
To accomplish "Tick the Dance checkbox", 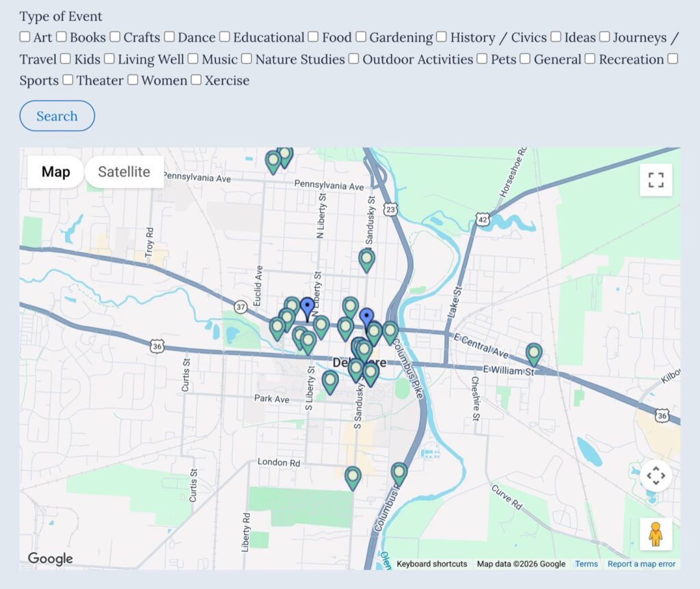I will point(170,37).
